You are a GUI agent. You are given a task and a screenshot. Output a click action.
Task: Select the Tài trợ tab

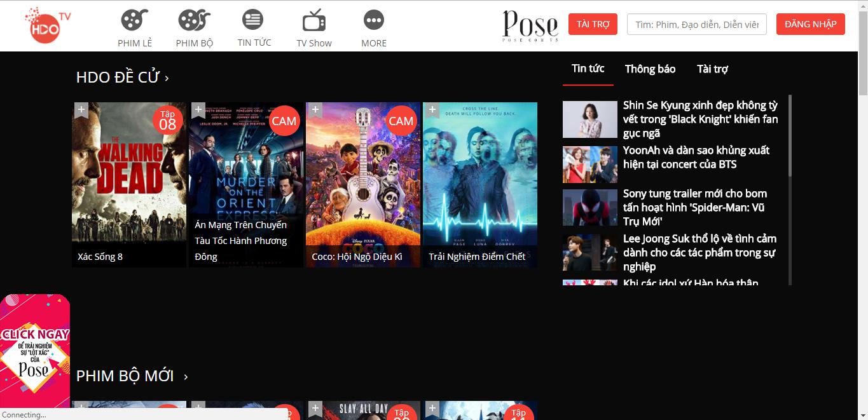point(712,69)
